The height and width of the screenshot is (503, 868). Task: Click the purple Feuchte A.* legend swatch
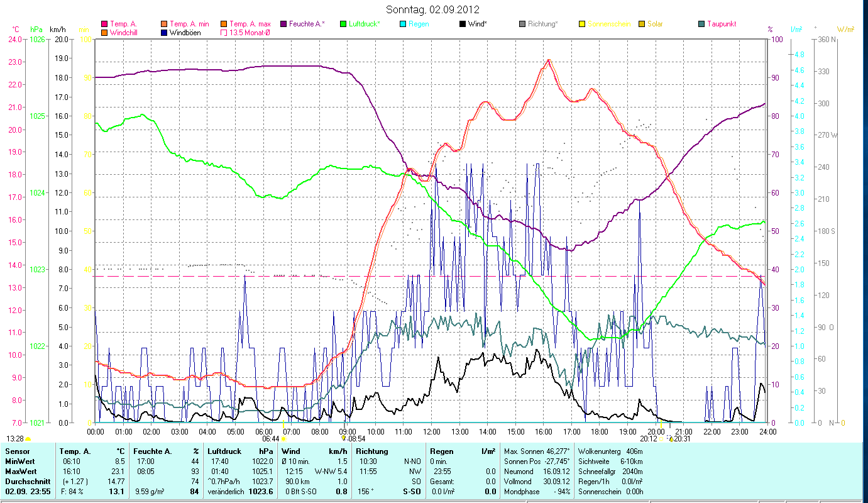pyautogui.click(x=283, y=24)
